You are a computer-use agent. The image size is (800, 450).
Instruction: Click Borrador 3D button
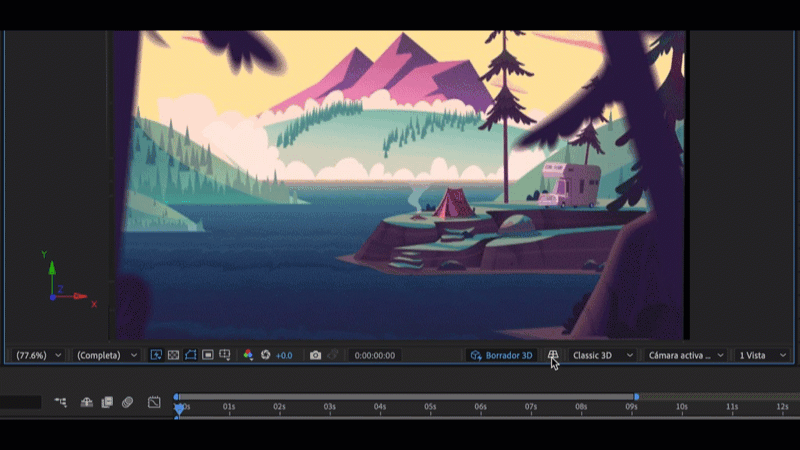click(501, 355)
